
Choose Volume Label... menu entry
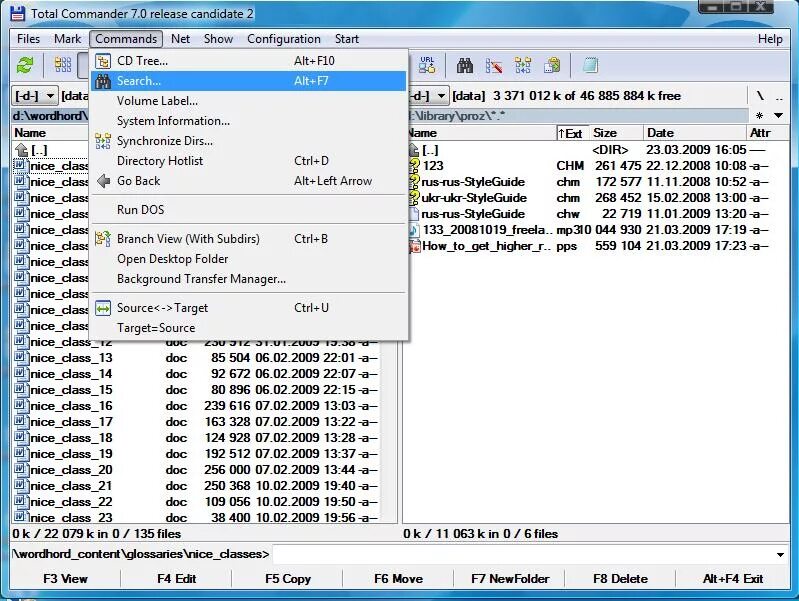[249, 101]
